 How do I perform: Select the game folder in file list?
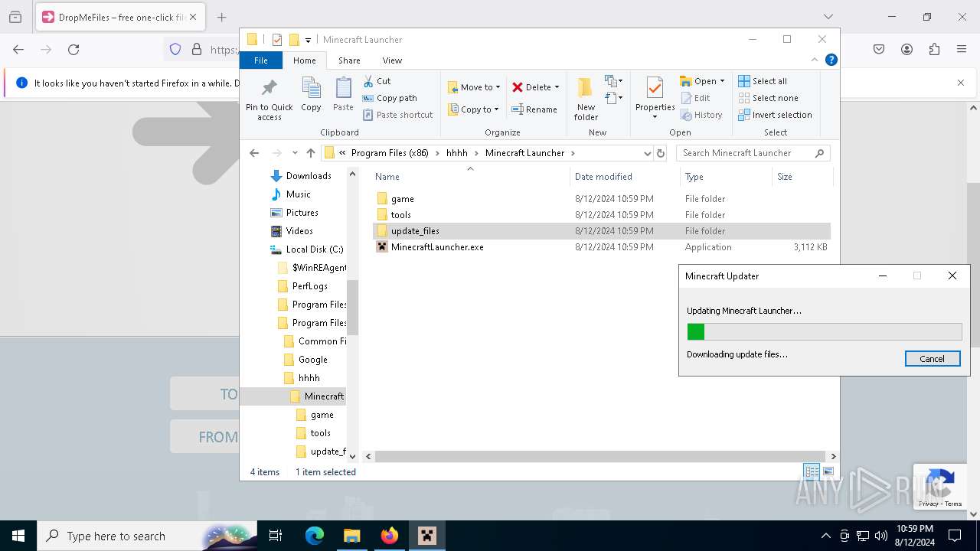[x=402, y=199]
